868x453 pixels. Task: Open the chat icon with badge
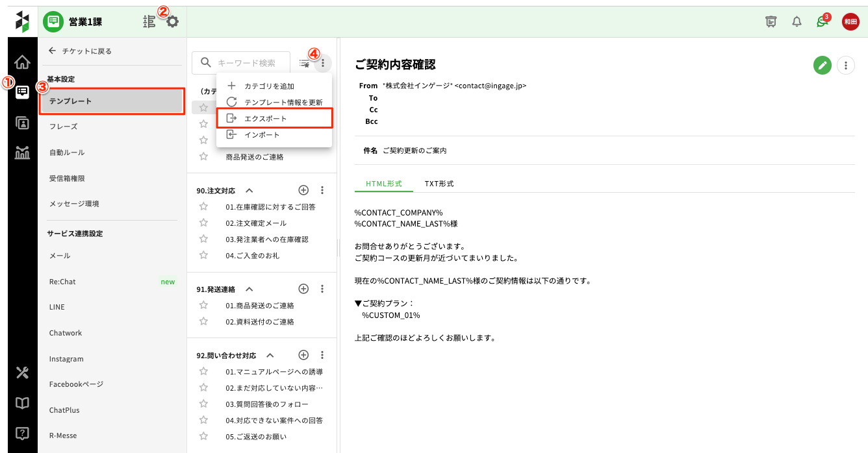(823, 21)
